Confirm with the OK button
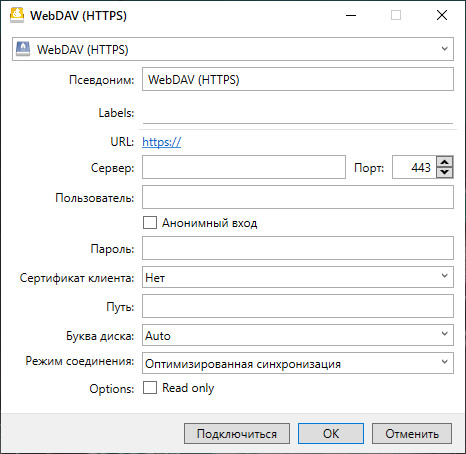This screenshot has width=466, height=454. pos(331,434)
